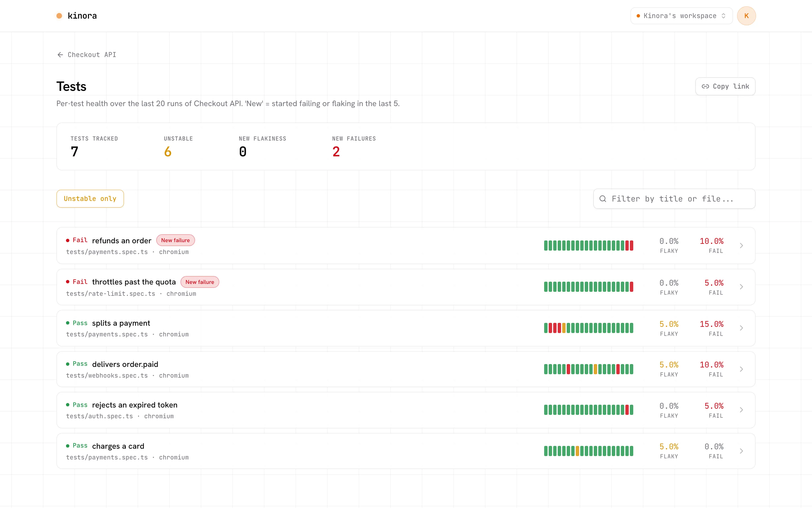Open the Checkout API breadcrumb link
812x508 pixels.
point(92,55)
